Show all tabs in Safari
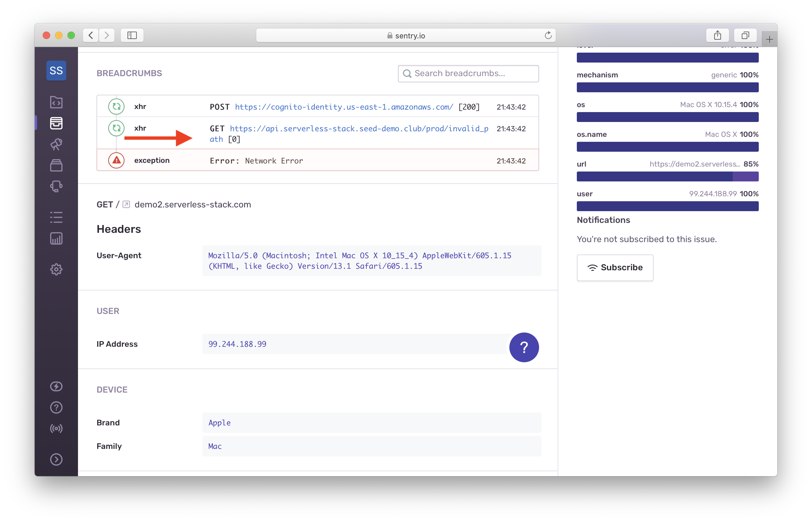 click(x=745, y=35)
